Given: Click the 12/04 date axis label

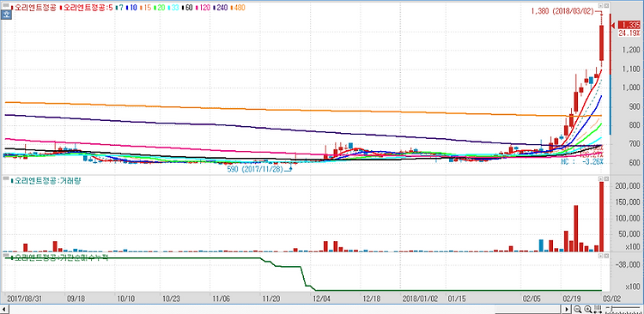Looking at the screenshot, I should (x=322, y=298).
